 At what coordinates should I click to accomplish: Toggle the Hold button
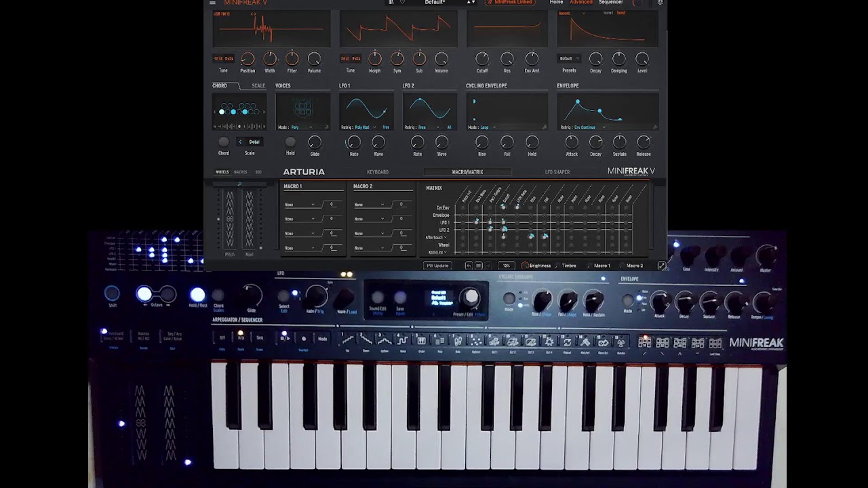(x=290, y=142)
